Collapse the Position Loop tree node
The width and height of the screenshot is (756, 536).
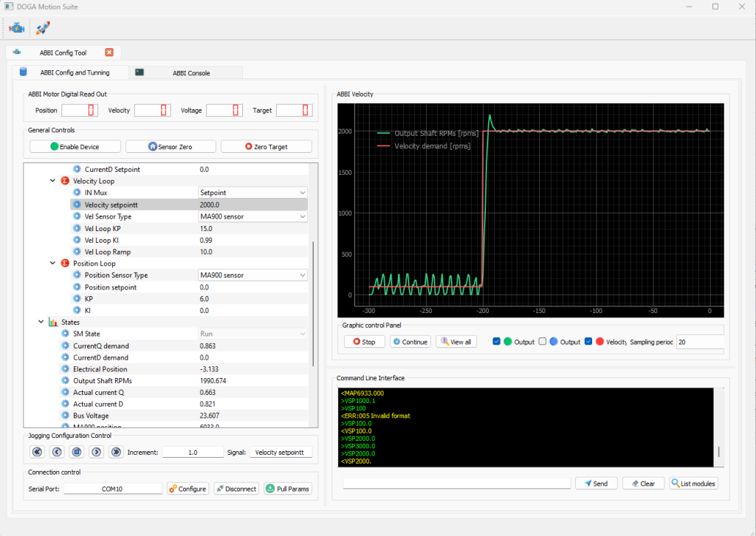point(52,263)
